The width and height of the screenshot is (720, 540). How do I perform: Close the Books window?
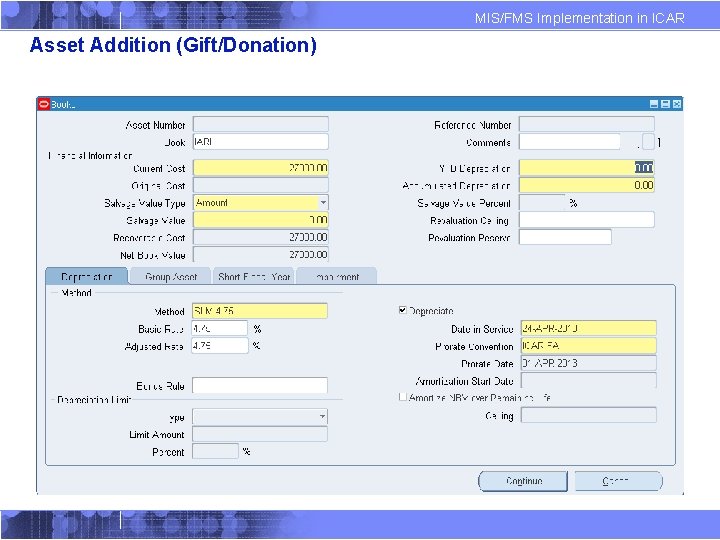click(x=677, y=104)
